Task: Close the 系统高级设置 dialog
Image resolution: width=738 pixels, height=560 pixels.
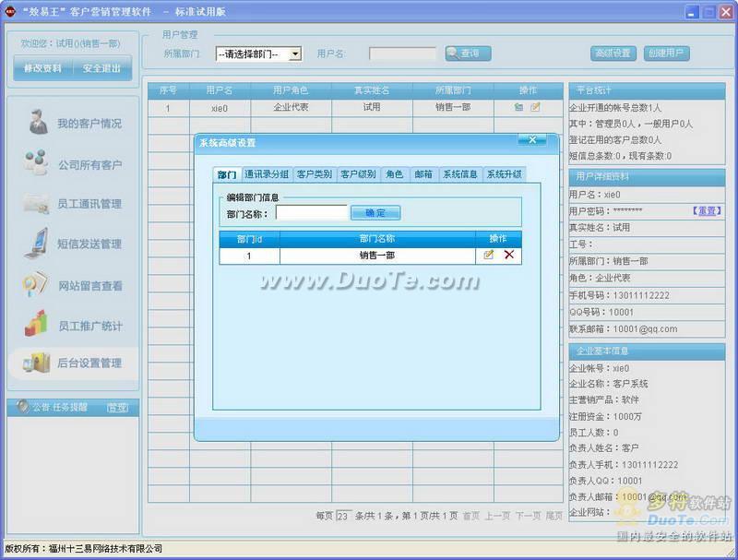Action: tap(532, 140)
